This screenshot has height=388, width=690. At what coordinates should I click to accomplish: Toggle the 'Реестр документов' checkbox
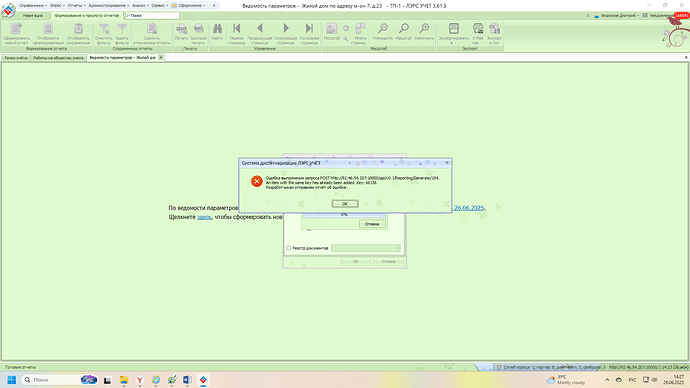click(289, 248)
